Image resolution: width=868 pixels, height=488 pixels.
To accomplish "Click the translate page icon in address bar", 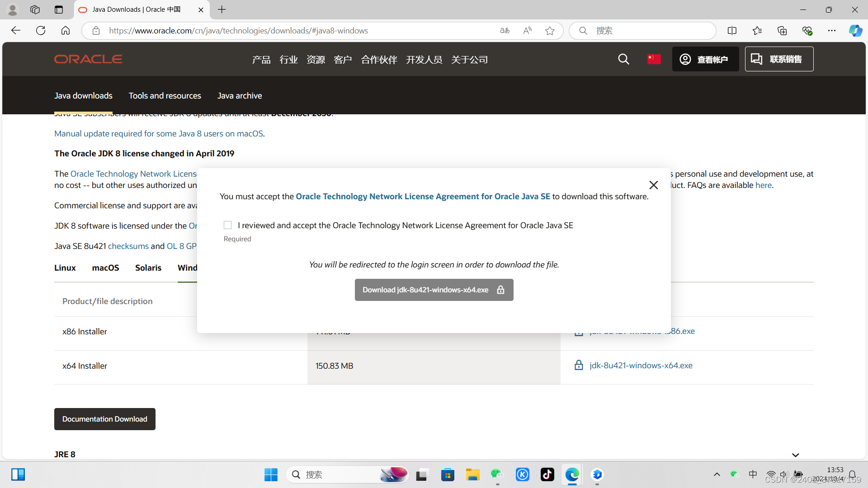I will pyautogui.click(x=505, y=31).
